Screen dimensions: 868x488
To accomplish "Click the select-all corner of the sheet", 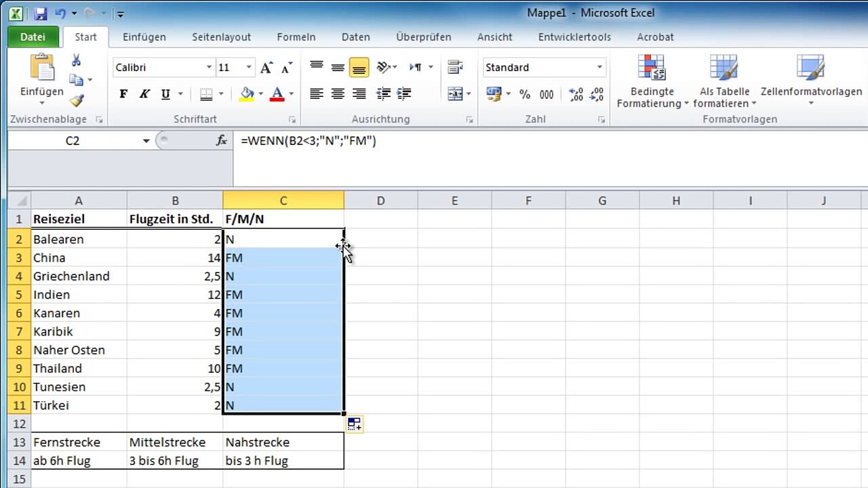I will pos(19,201).
